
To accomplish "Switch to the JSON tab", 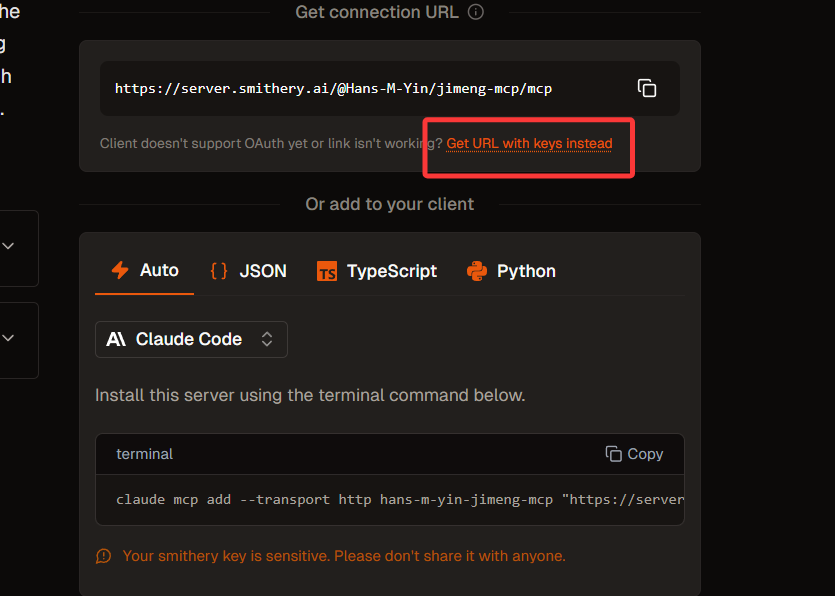I will click(248, 271).
